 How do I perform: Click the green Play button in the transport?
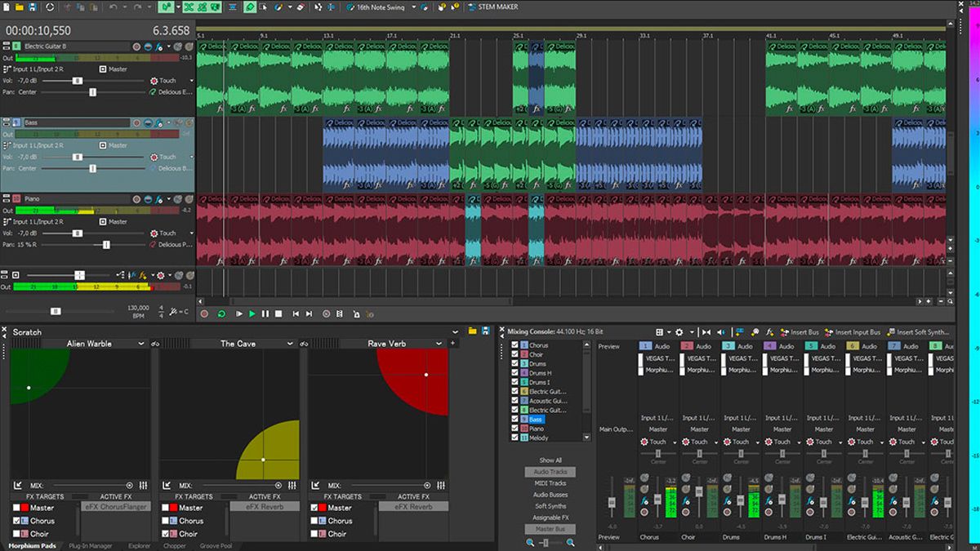(x=252, y=313)
